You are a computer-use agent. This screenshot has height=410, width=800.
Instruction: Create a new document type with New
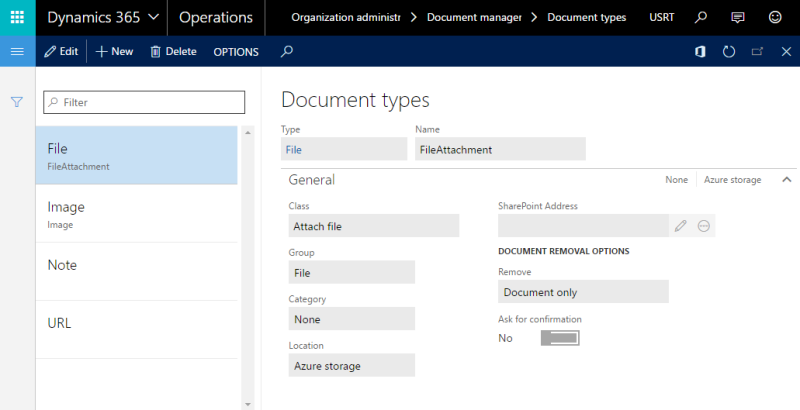click(114, 52)
